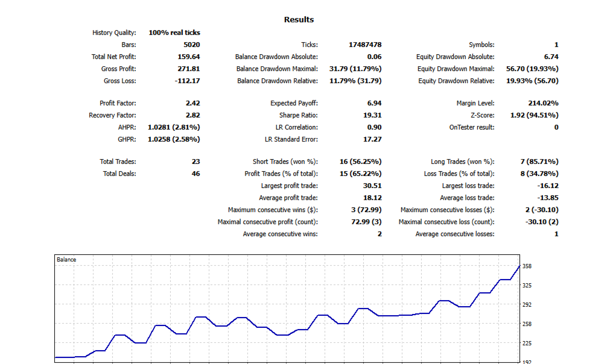Select Average profit trade value 18.12
616x364 pixels.
click(372, 198)
